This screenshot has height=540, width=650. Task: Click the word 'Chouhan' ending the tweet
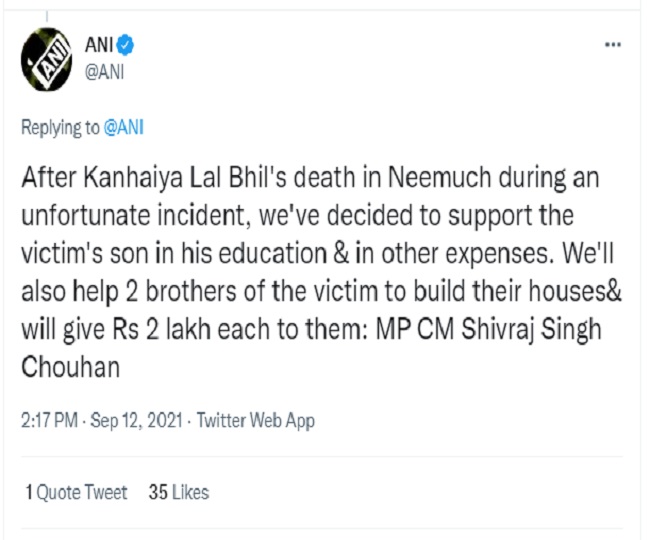pos(71,367)
